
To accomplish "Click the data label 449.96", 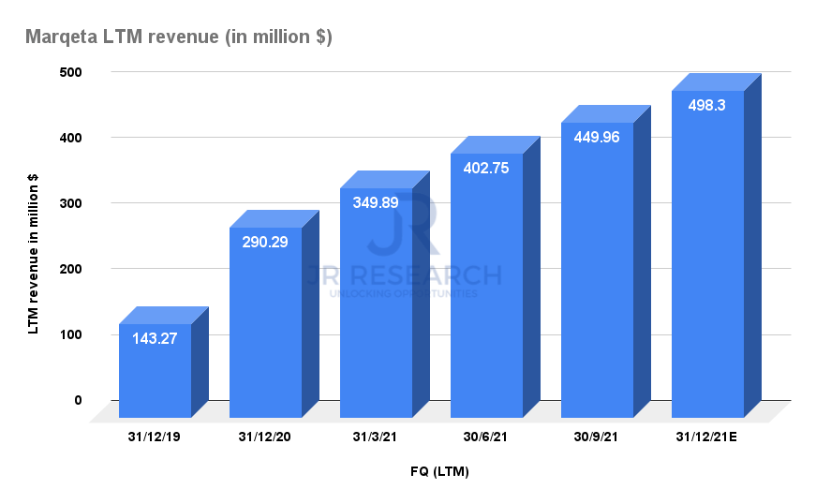I will tap(597, 137).
